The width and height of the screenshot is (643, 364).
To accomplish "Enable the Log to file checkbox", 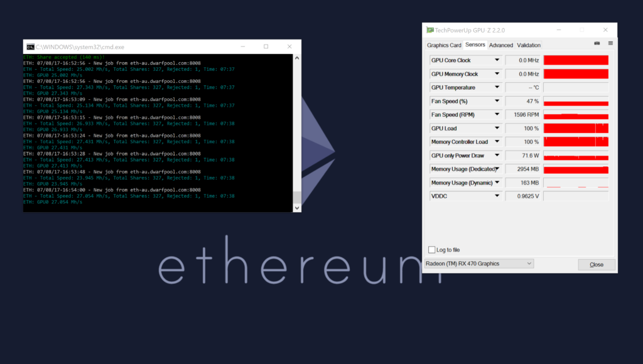I will (431, 250).
